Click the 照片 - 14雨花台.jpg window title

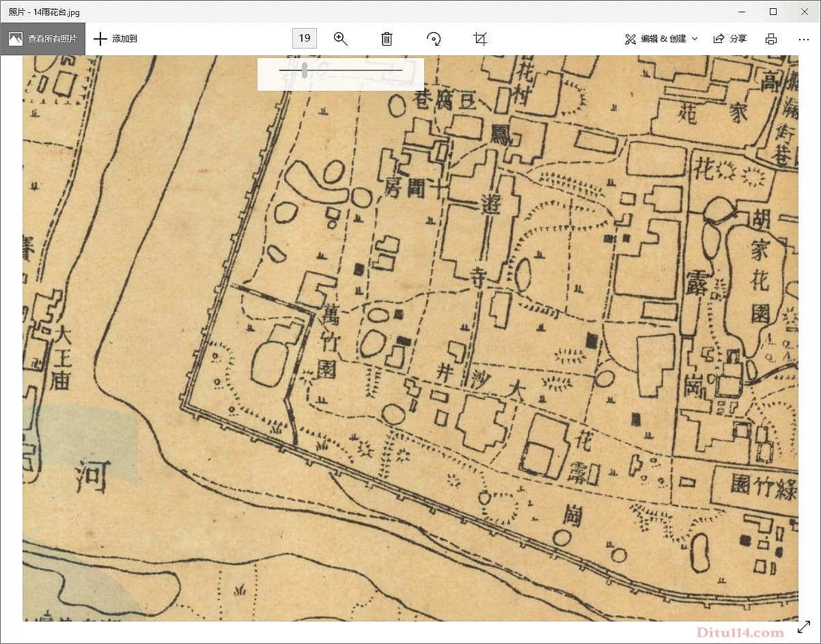tap(44, 12)
